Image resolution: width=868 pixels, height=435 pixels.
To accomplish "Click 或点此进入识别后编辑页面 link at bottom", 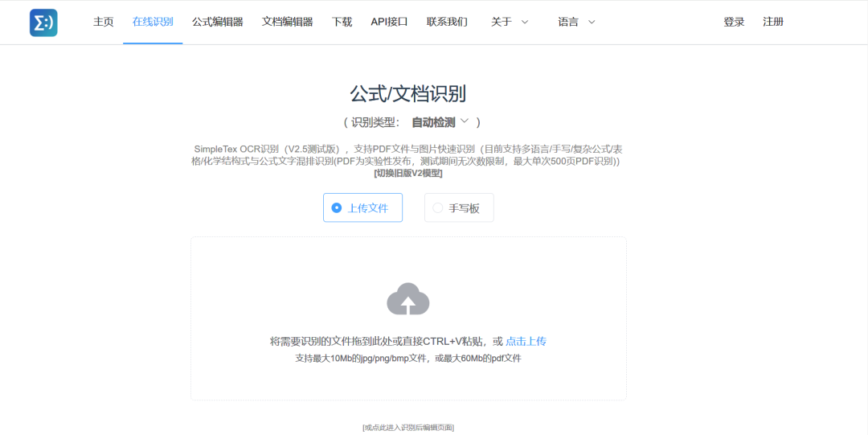I will [x=407, y=427].
